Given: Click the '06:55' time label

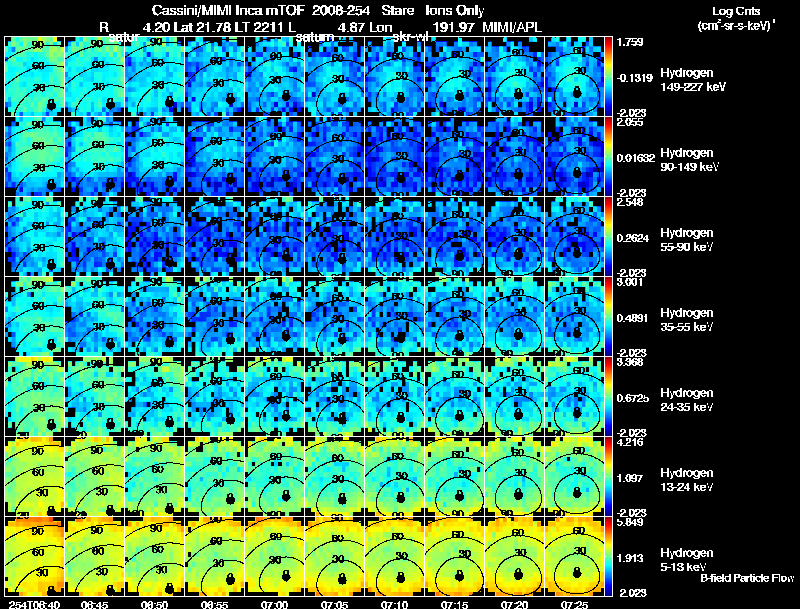Looking at the screenshot, I should pos(215,604).
